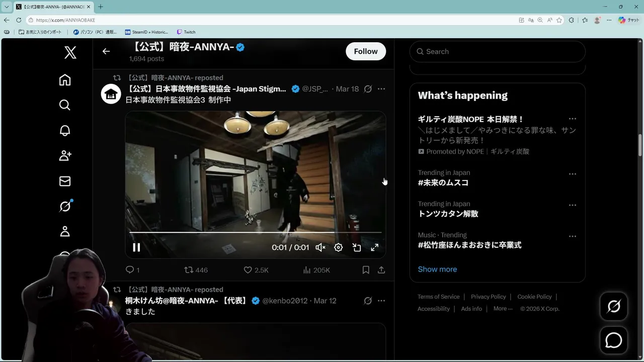Open the X logo home link
This screenshot has height=362, width=644.
click(x=70, y=52)
